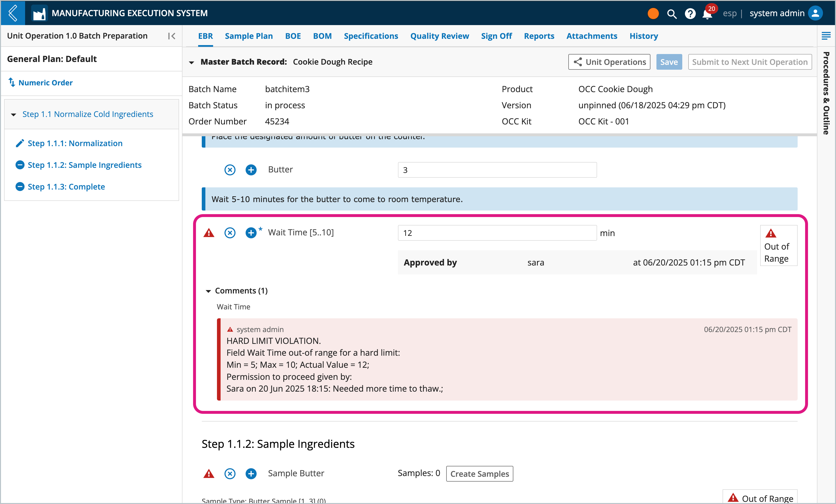Click the plus icon on Wait Time row
This screenshot has height=504, width=836.
(x=251, y=233)
